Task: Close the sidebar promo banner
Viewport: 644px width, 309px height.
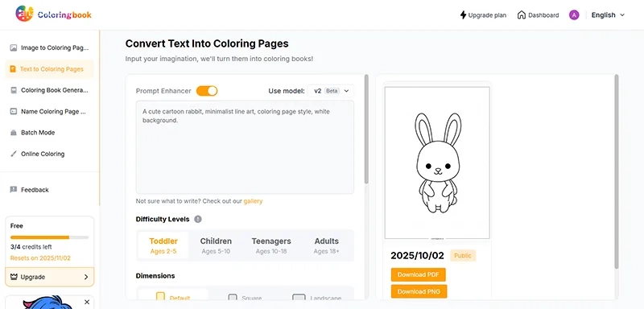Action: (87, 302)
